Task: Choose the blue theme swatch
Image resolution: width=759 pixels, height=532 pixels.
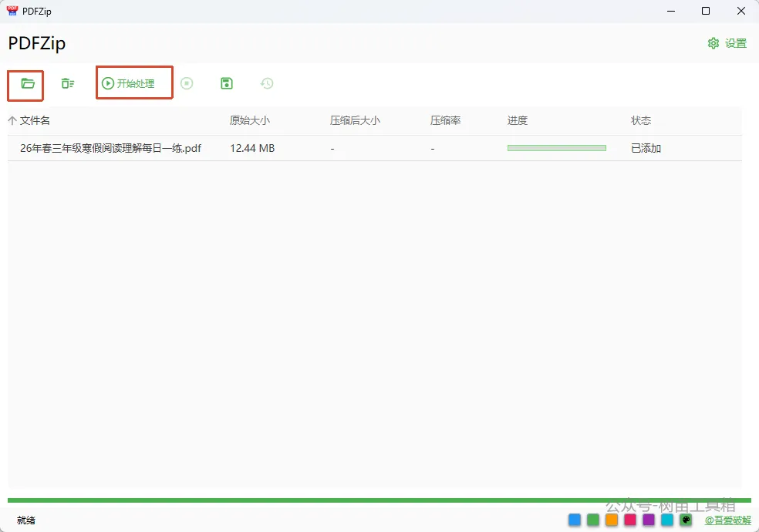Action: tap(575, 520)
